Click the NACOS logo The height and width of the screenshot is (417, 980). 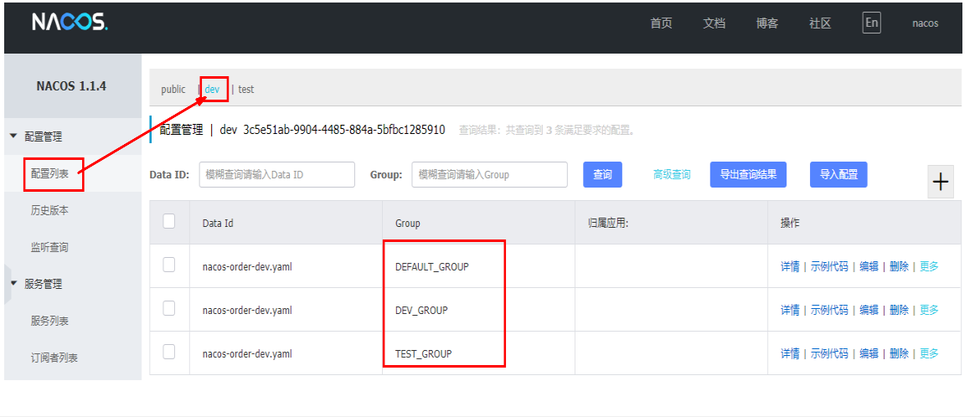(x=70, y=23)
